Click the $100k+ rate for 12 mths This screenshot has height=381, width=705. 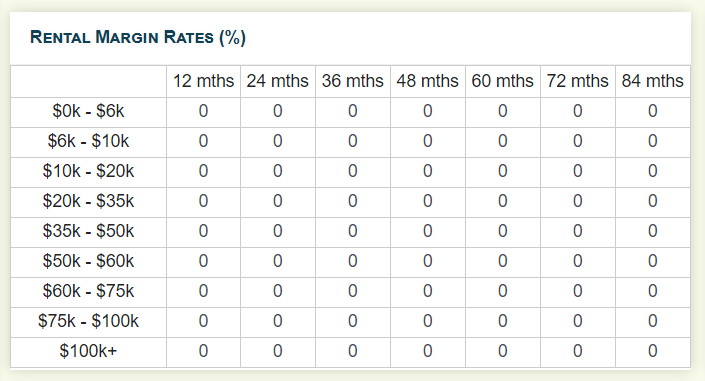point(203,351)
